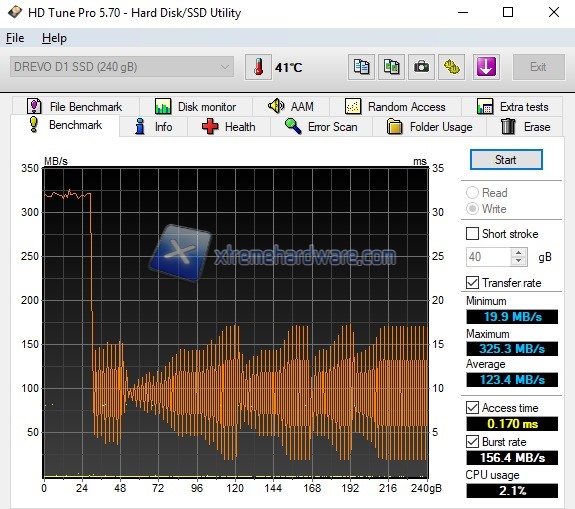Open the Random Access tab
575x509 pixels.
pyautogui.click(x=395, y=107)
